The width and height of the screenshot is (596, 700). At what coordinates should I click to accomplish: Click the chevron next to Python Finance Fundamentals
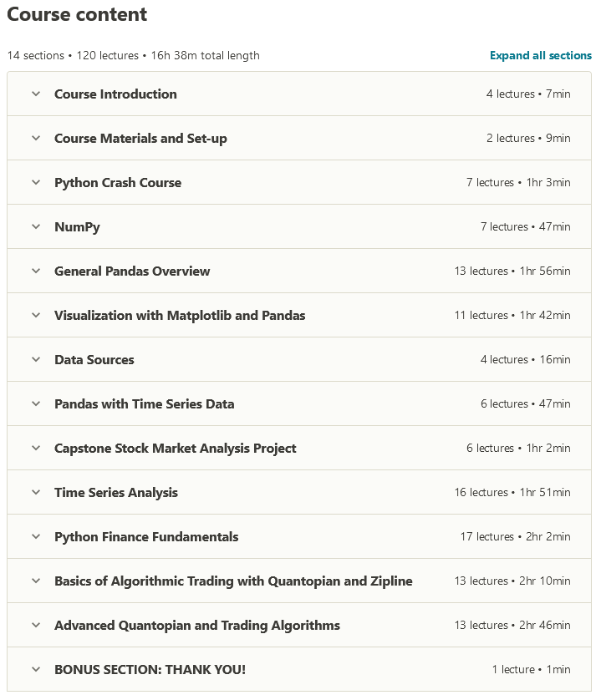(x=36, y=537)
